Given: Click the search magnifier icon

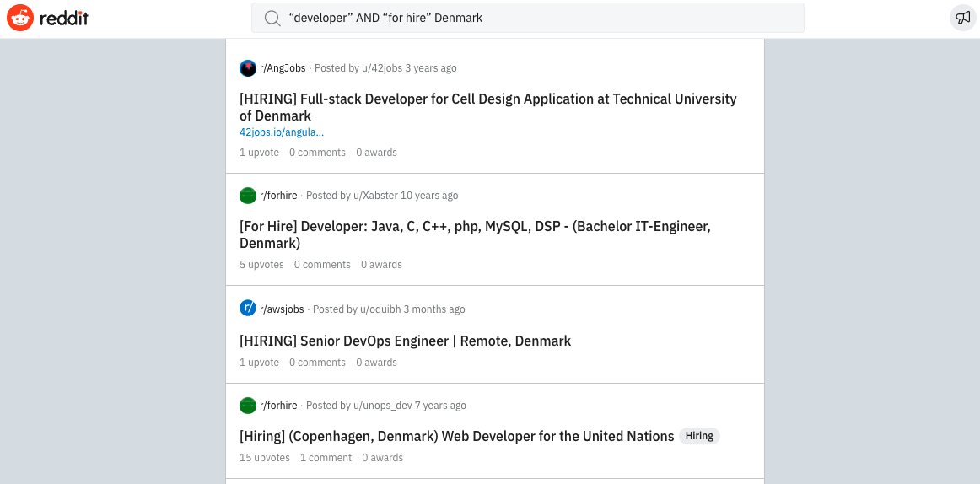Looking at the screenshot, I should [272, 18].
